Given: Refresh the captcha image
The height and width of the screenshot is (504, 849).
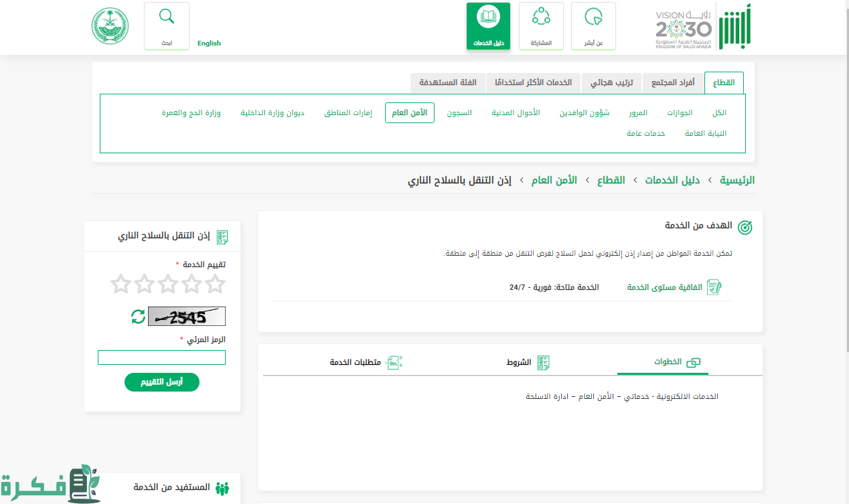Looking at the screenshot, I should (x=138, y=317).
